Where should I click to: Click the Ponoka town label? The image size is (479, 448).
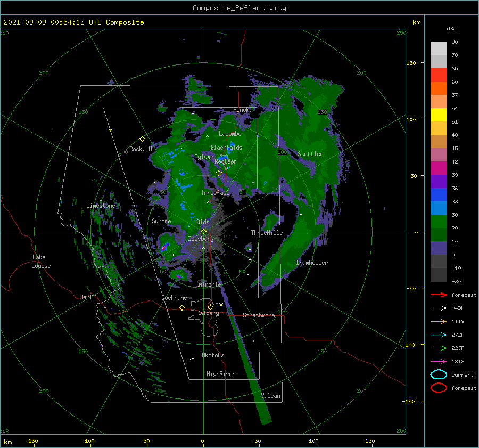243,110
